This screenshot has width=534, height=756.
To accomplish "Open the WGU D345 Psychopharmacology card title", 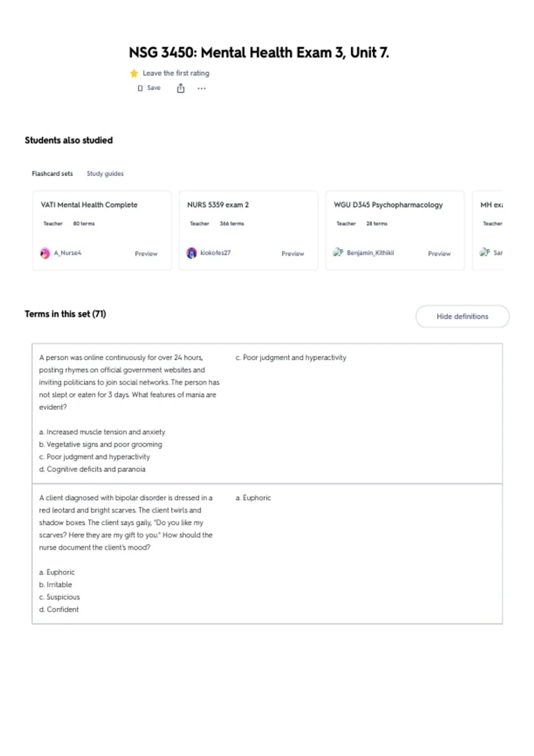I will pyautogui.click(x=388, y=205).
